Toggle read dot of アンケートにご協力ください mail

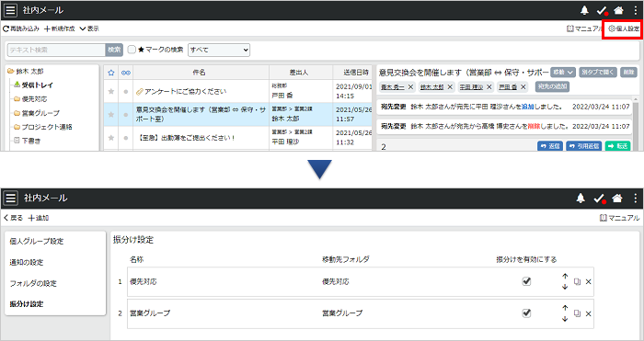click(x=126, y=92)
